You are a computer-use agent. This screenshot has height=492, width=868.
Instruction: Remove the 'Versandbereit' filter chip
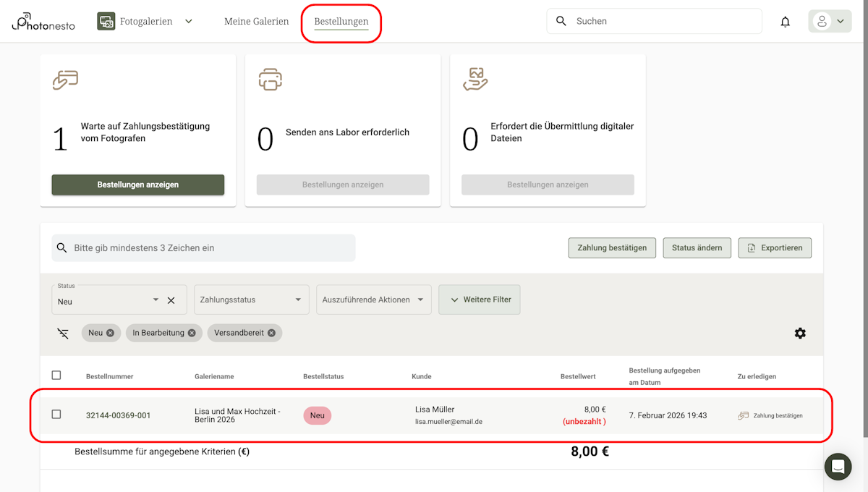tap(271, 333)
